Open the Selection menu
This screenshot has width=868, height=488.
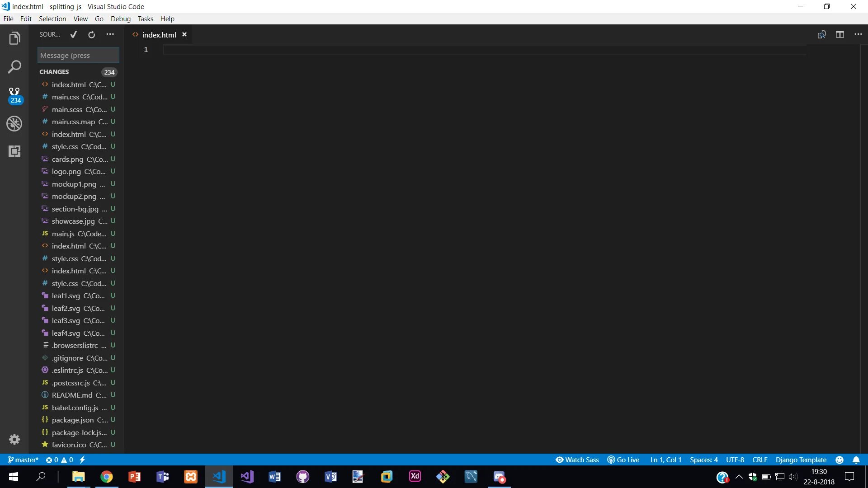click(52, 19)
